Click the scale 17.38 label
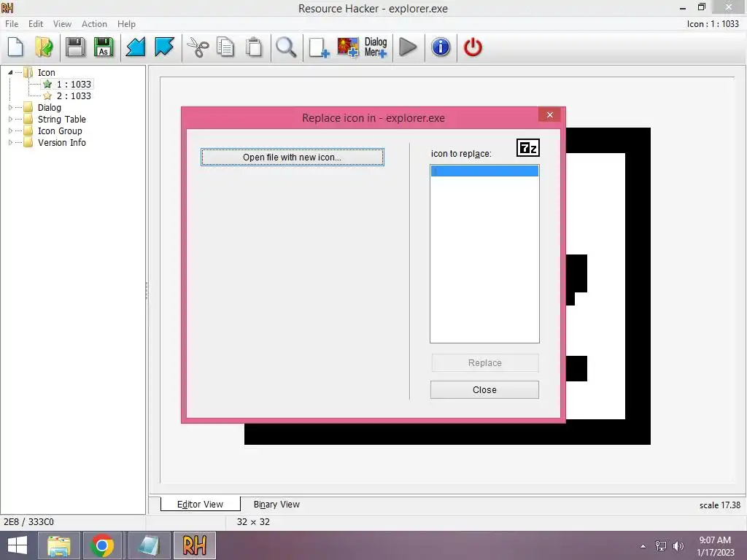Screen dimensions: 747x560 pos(720,505)
